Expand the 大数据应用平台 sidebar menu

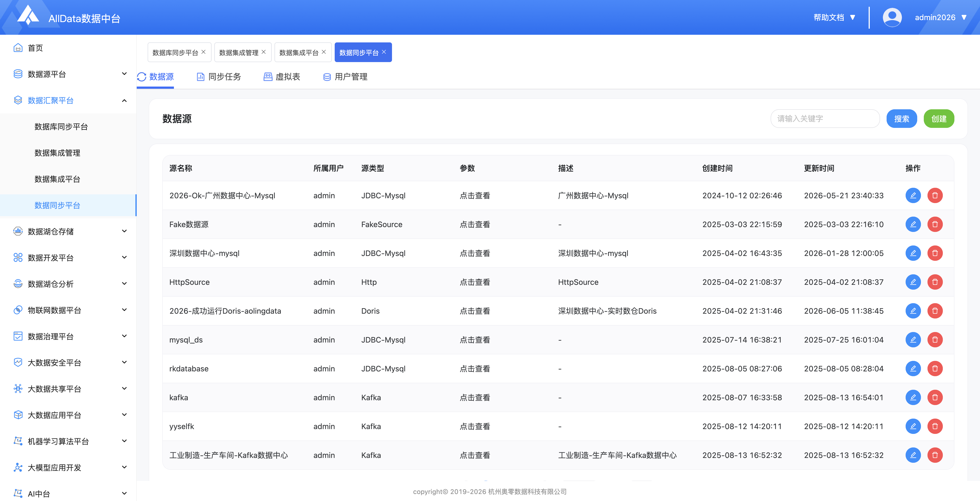[68, 415]
